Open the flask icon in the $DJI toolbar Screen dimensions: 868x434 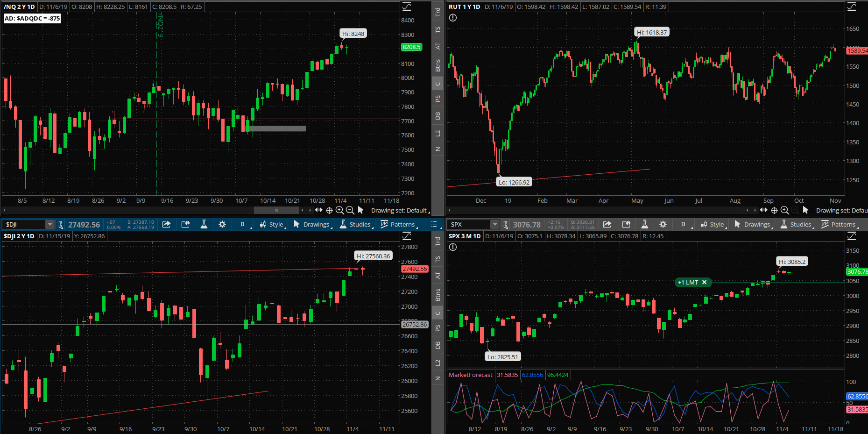click(204, 224)
